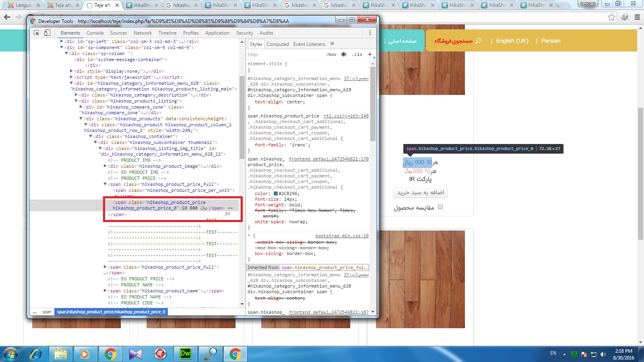The height and width of the screenshot is (362, 644).
Task: Switch to the Console tab
Action: tap(95, 33)
